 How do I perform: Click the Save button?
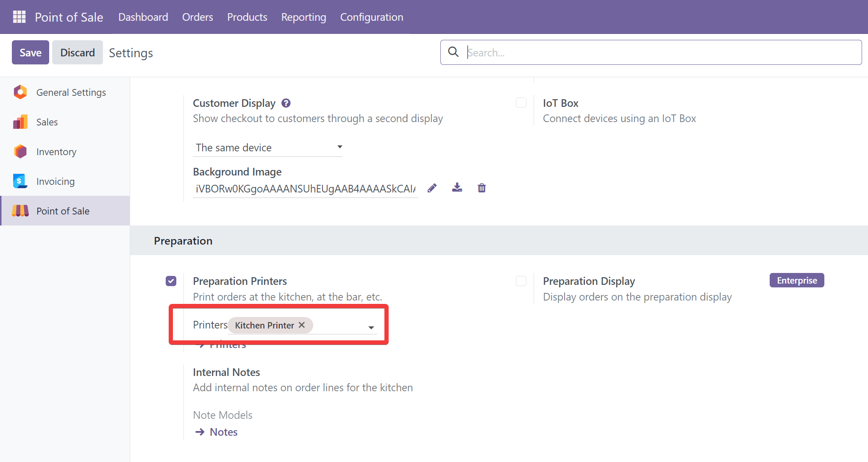(31, 53)
